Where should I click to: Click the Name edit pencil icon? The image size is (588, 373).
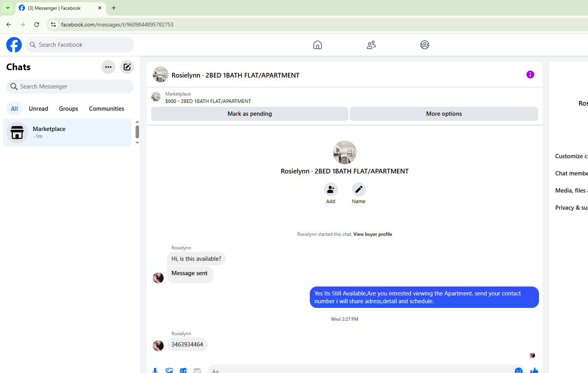click(x=359, y=189)
